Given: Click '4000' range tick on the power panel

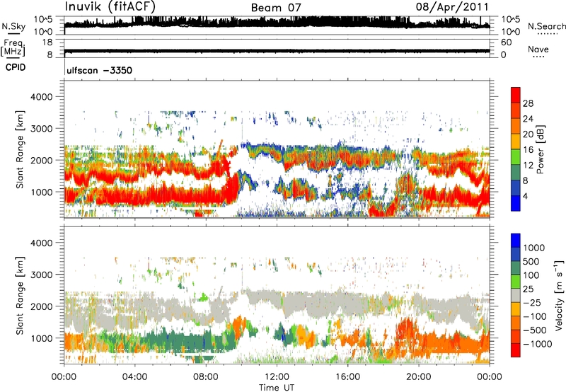Looking at the screenshot, I should coord(41,97).
